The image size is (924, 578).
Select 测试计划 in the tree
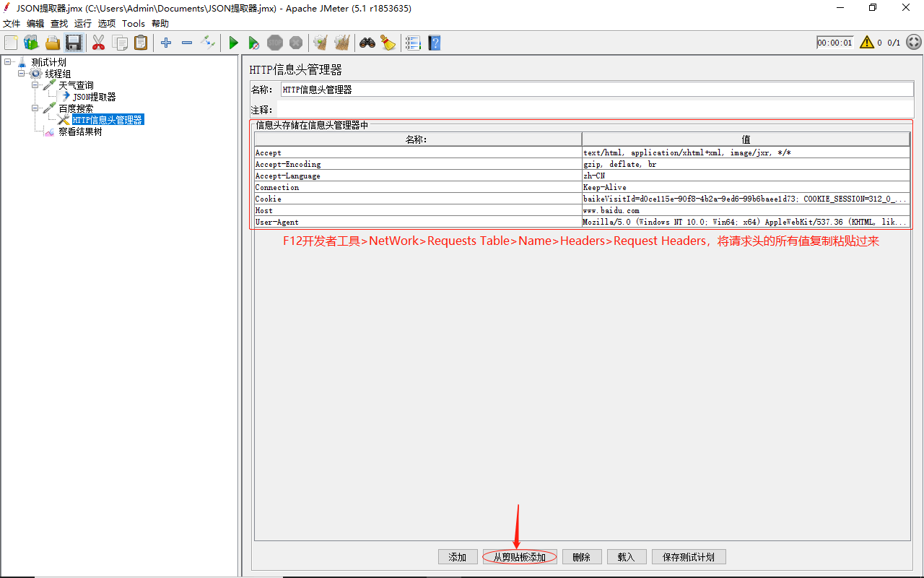point(48,62)
